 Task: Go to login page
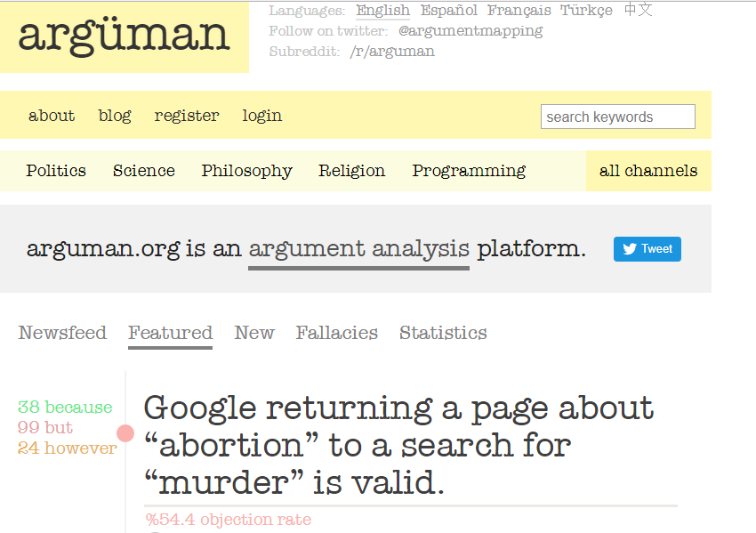pyautogui.click(x=261, y=116)
